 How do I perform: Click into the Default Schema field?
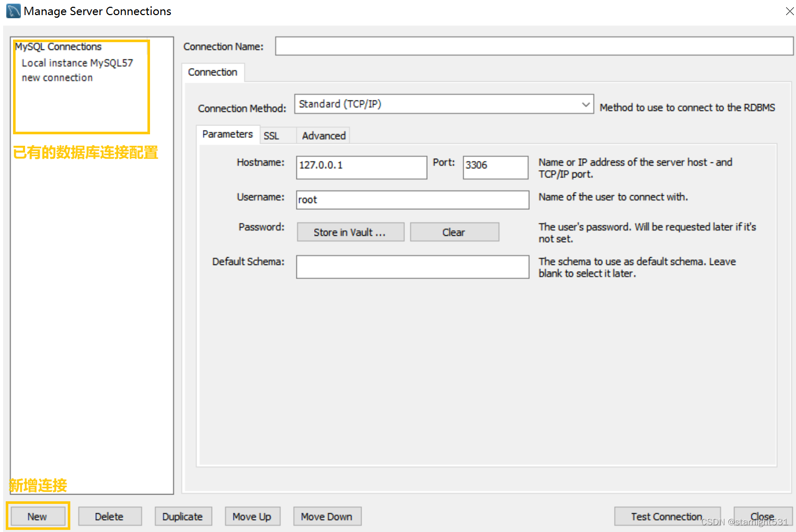click(413, 267)
